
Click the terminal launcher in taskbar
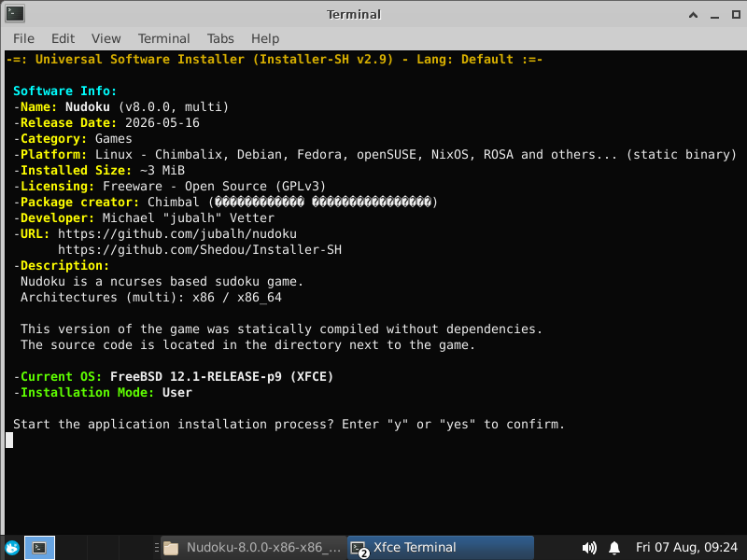[39, 548]
